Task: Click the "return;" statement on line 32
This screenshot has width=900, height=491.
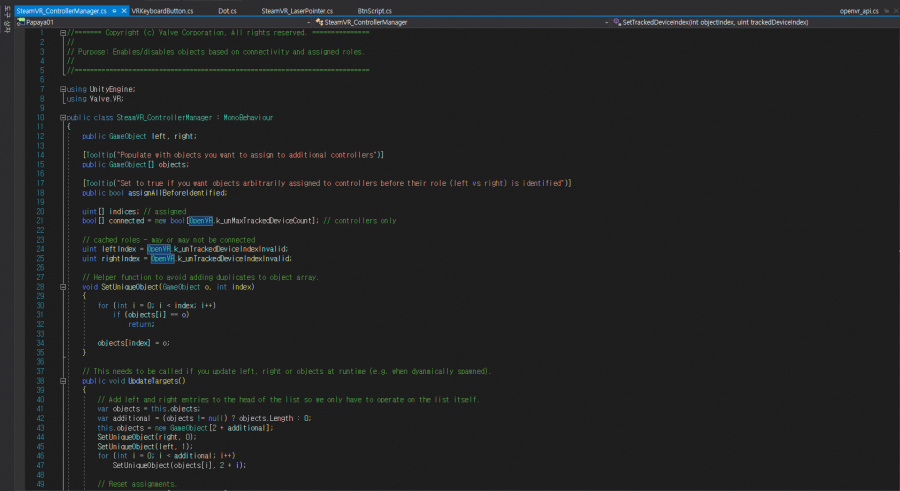Action: click(x=141, y=324)
